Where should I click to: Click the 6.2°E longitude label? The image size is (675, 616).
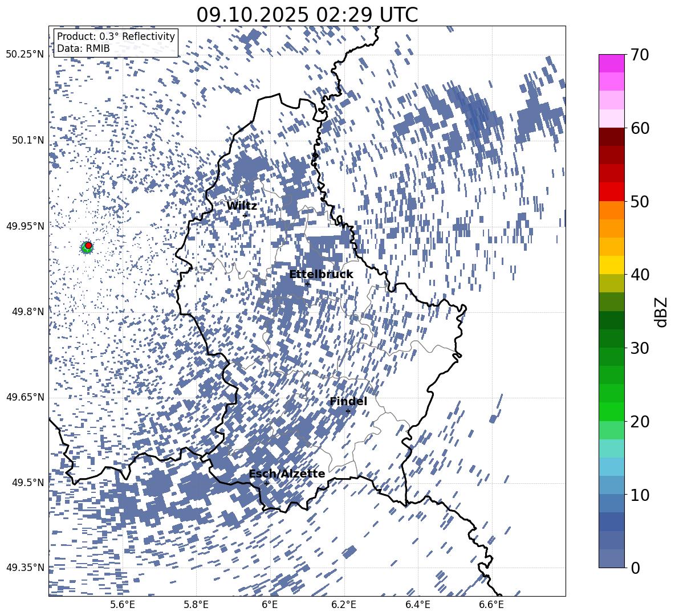344,605
